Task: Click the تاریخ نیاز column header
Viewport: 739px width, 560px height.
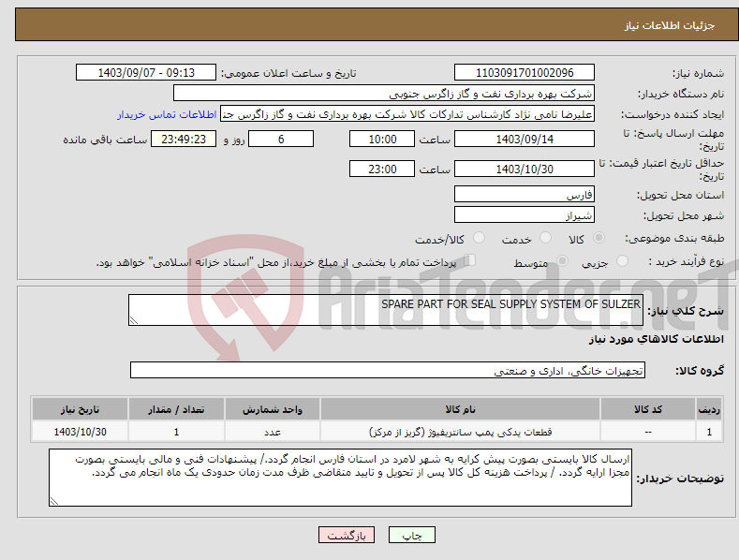Action: pyautogui.click(x=81, y=409)
